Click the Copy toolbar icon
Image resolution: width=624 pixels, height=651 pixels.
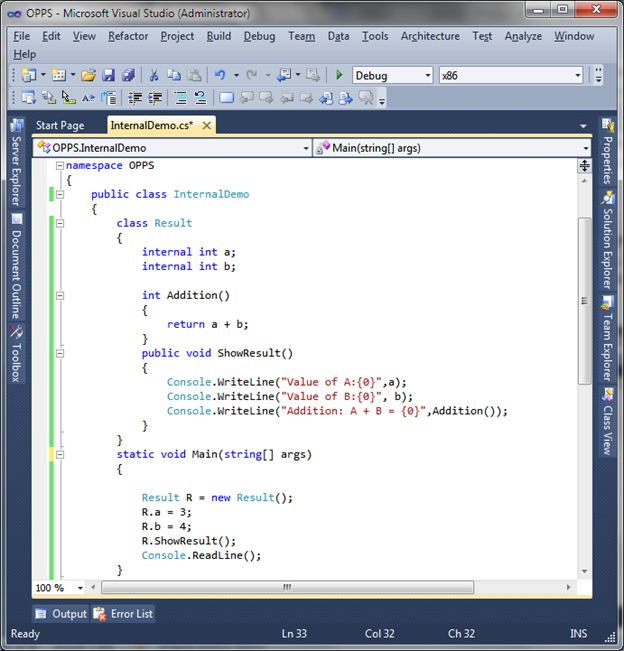click(174, 75)
